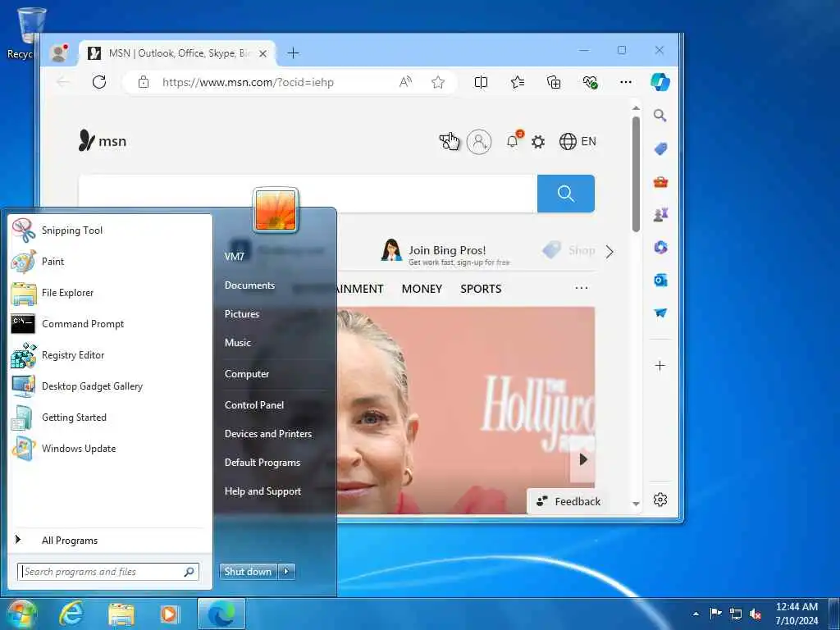Open Edge split screen button
840x630 pixels.
(x=481, y=82)
